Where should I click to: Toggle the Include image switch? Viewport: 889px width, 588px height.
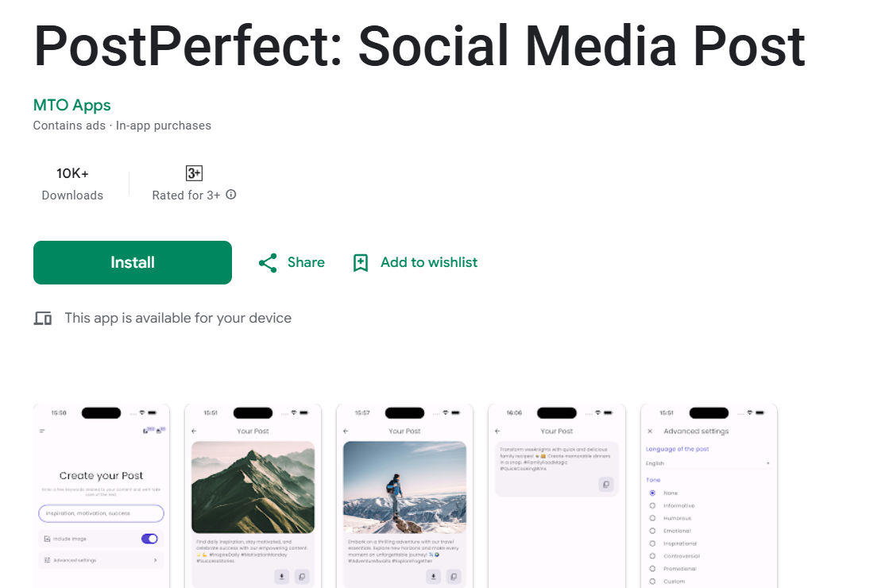(x=149, y=539)
